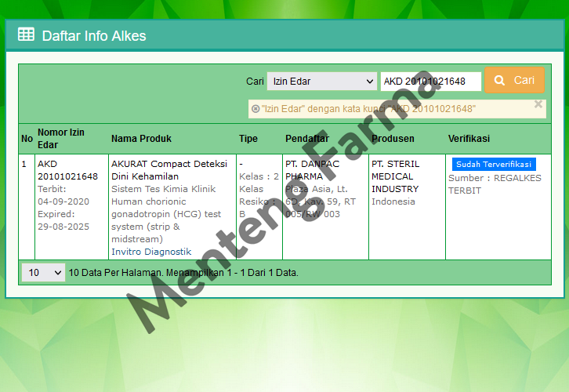Click the Produsen column header
Screen dimensions: 569x392
click(x=393, y=139)
